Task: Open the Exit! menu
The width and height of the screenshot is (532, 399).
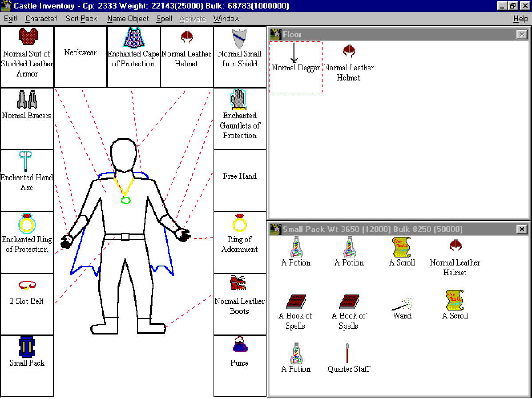Action: click(x=11, y=19)
